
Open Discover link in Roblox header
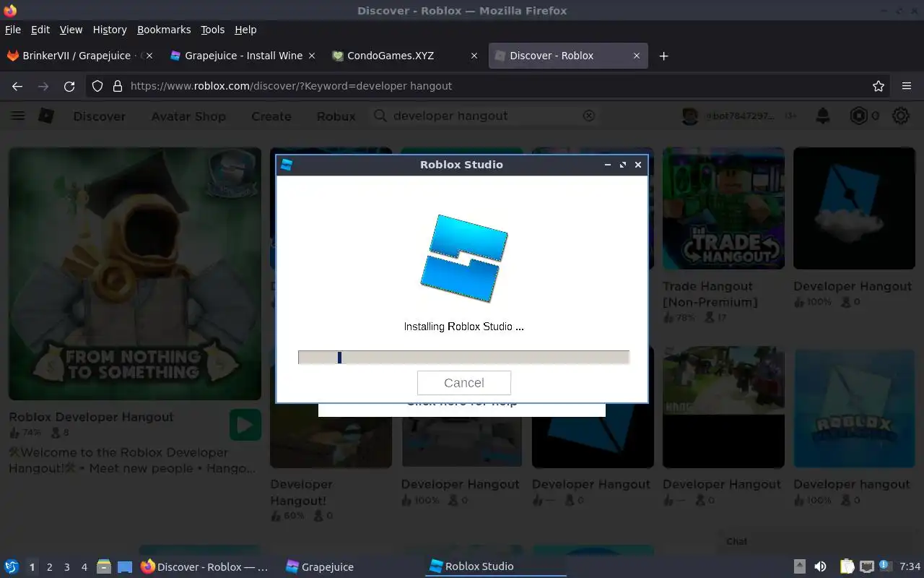100,116
